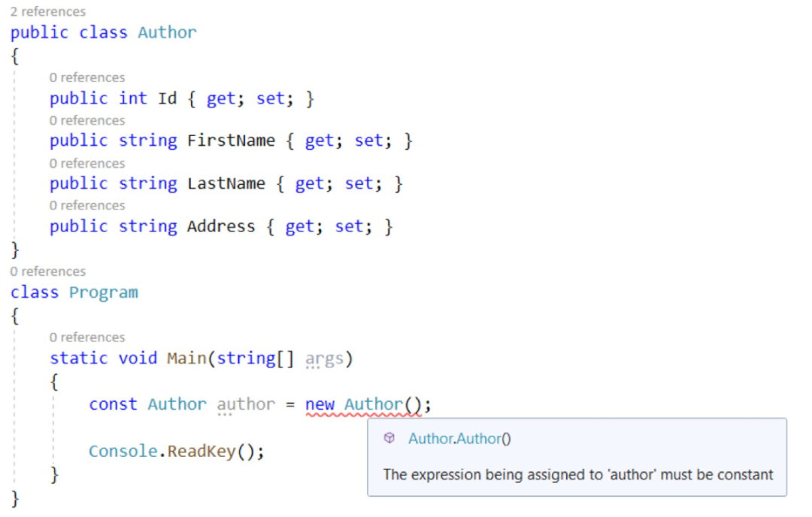This screenshot has height=517, width=812.
Task: Click 'Author' type in the const declaration
Action: tap(177, 405)
